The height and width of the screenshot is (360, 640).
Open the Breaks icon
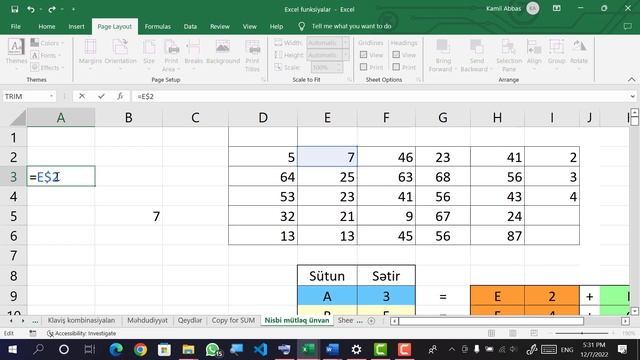click(193, 47)
